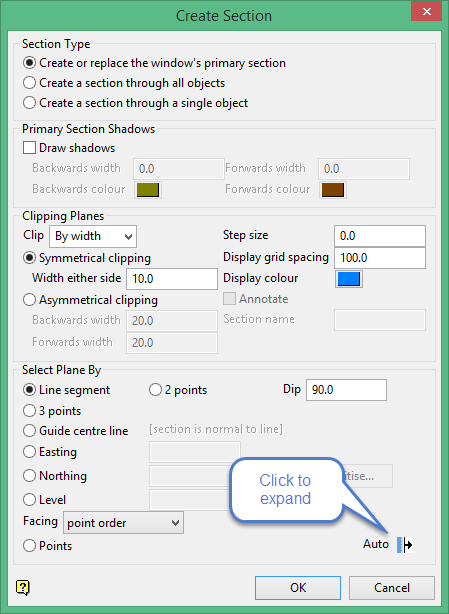
Task: Click the Width either side field
Action: [172, 279]
